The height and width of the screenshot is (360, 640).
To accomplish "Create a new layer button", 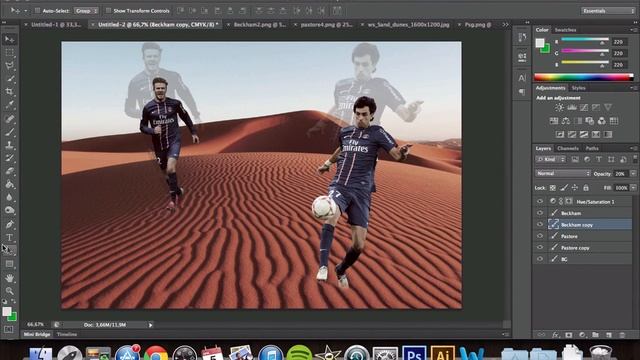I will pyautogui.click(x=609, y=335).
